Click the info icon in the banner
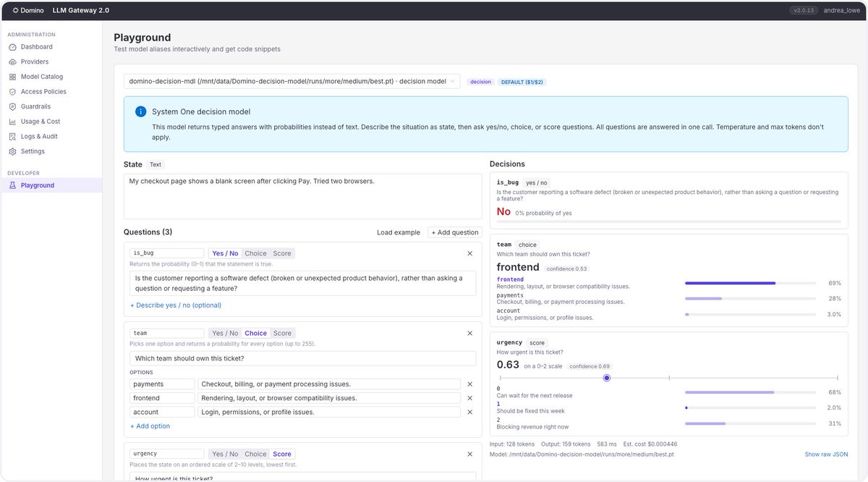868x482 pixels. (140, 111)
